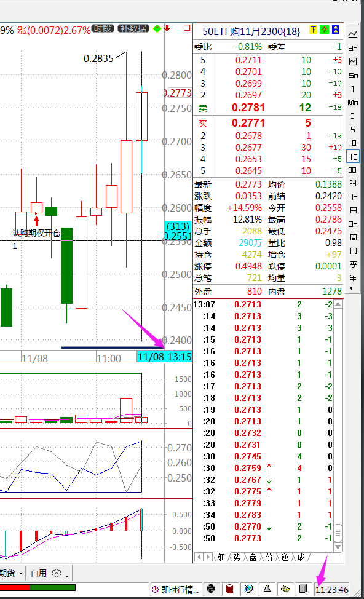Click the 补数据 button

[x=133, y=29]
